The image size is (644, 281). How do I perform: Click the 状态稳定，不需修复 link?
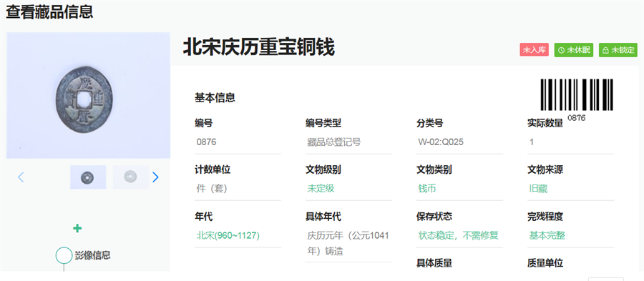tap(459, 235)
